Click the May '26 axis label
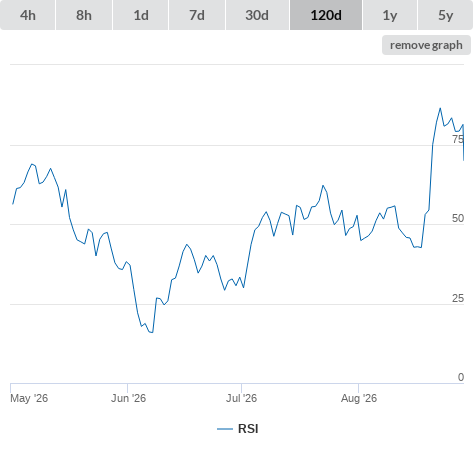The height and width of the screenshot is (455, 474). tap(29, 398)
